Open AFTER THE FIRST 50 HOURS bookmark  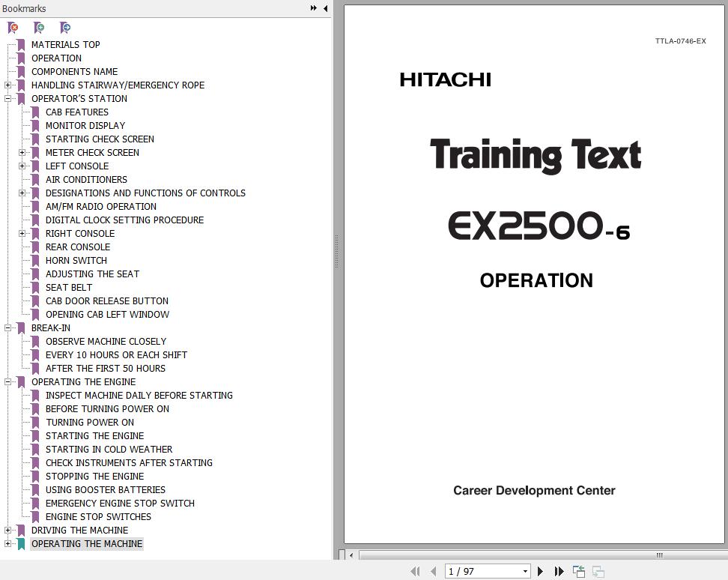[106, 368]
